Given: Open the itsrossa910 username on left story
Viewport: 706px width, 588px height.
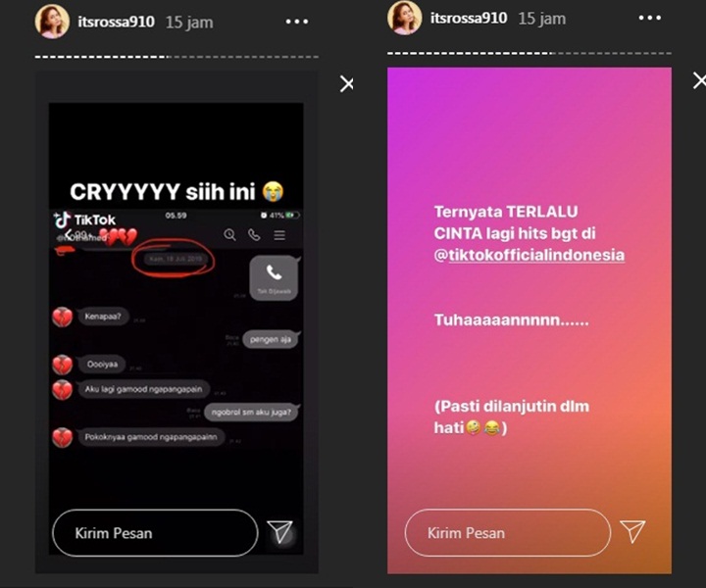Looking at the screenshot, I should [116, 22].
